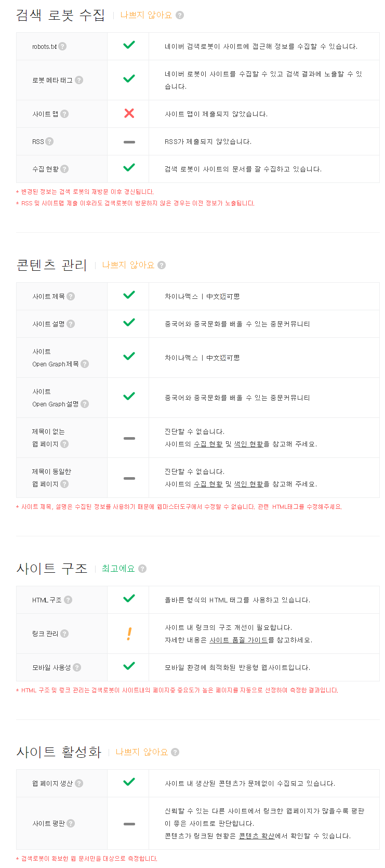Screen dimensions: 385x868
Task: Click help icon beside 링크 관리
Action: click(64, 634)
